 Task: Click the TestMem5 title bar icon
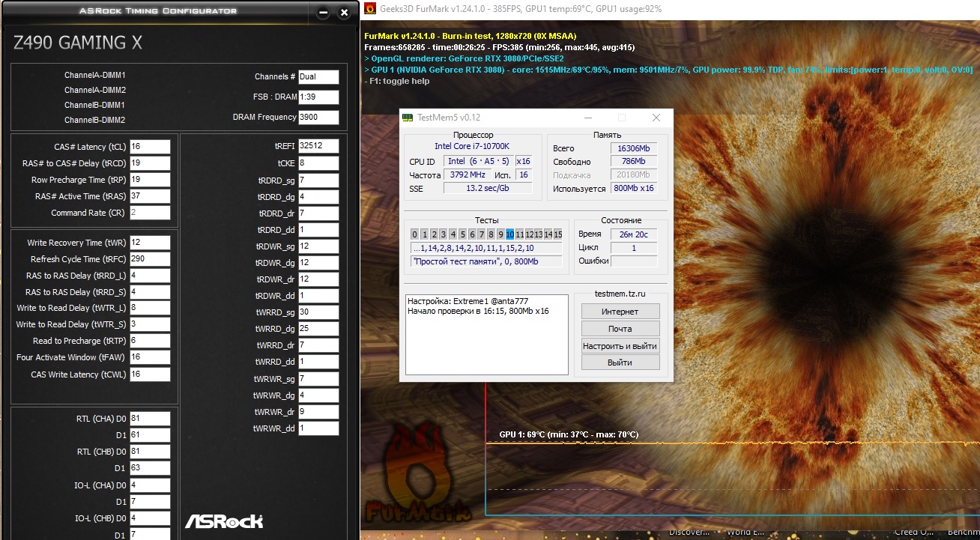[408, 118]
